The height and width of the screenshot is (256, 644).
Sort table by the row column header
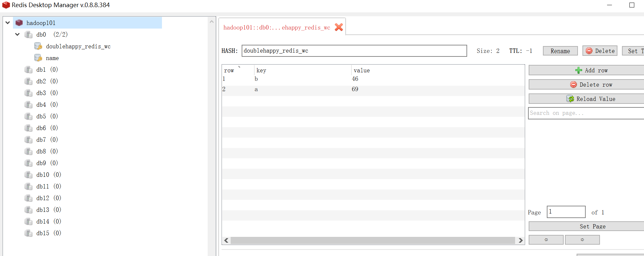(x=238, y=70)
